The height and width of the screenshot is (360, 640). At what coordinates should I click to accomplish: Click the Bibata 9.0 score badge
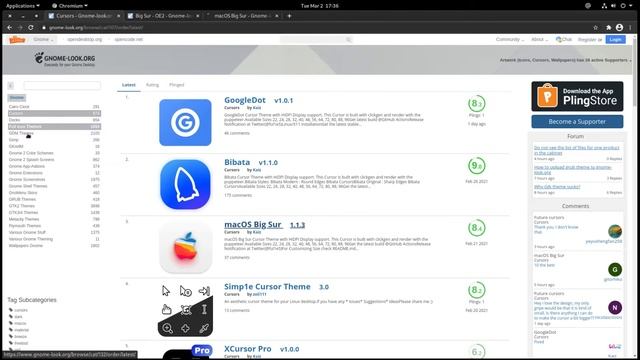click(476, 166)
